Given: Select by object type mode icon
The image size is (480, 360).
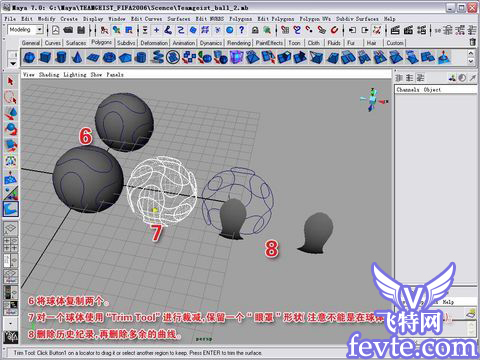Looking at the screenshot, I should pyautogui.click(x=116, y=30).
